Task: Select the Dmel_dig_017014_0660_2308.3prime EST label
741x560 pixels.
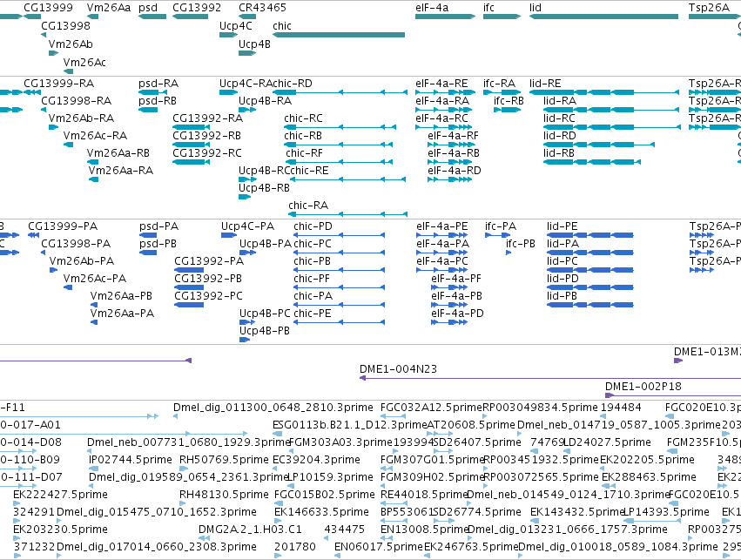Action: point(157,547)
